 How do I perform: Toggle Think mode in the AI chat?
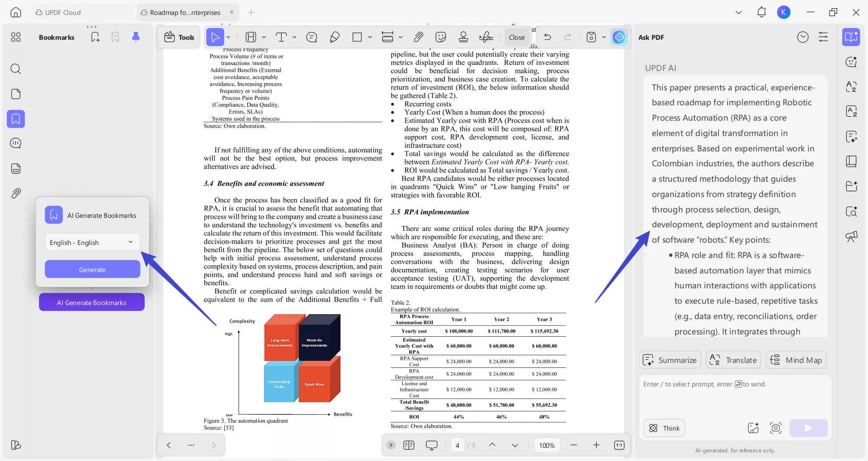(x=663, y=428)
